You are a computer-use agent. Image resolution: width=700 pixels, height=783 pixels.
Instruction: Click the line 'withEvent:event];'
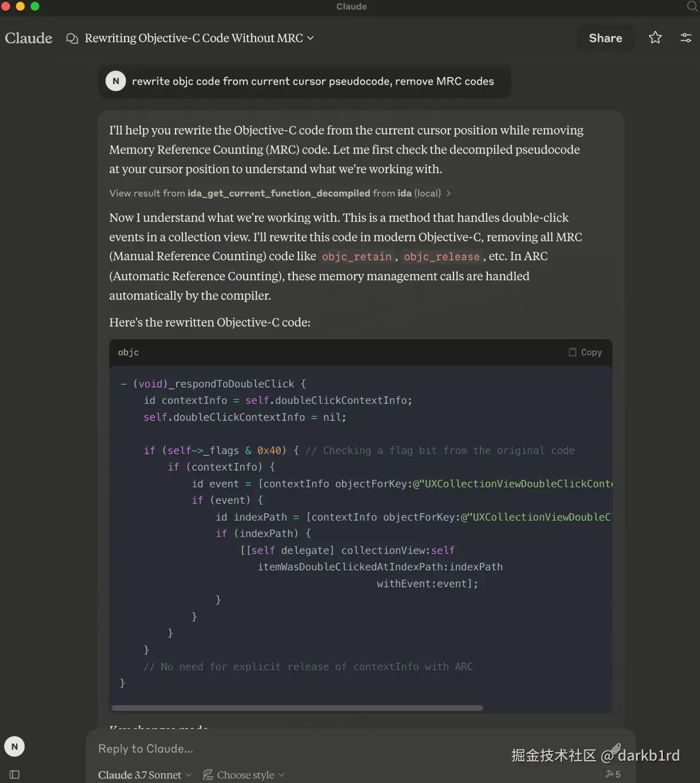[427, 583]
